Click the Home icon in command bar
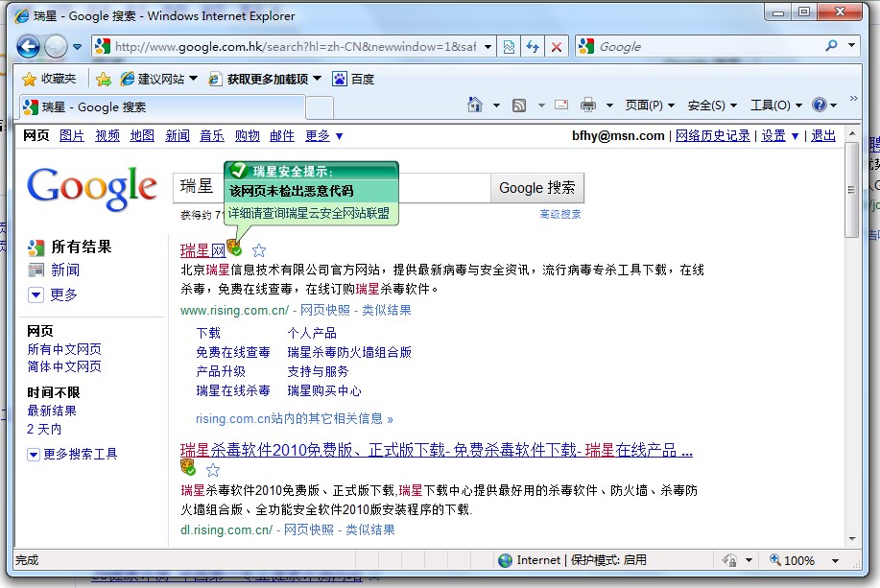880x588 pixels. 475,105
